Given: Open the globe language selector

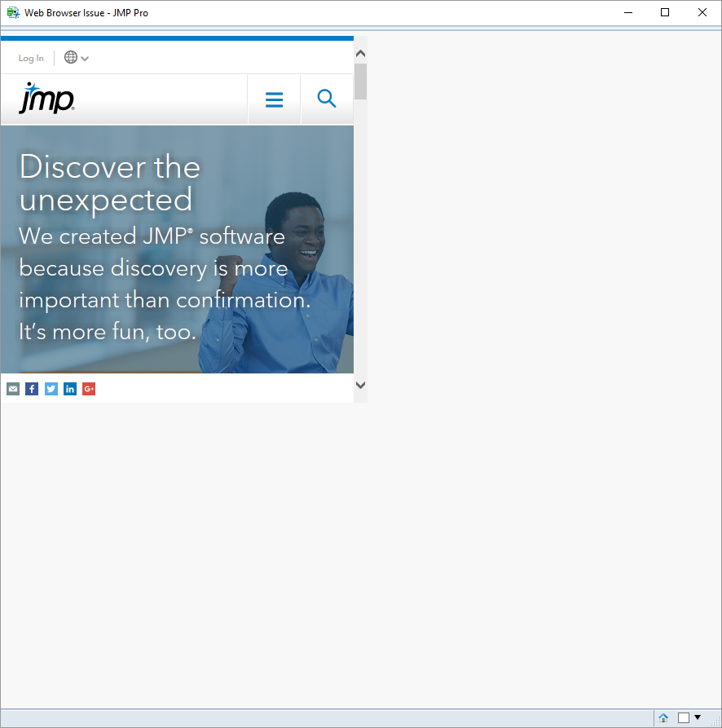Looking at the screenshot, I should (x=76, y=58).
